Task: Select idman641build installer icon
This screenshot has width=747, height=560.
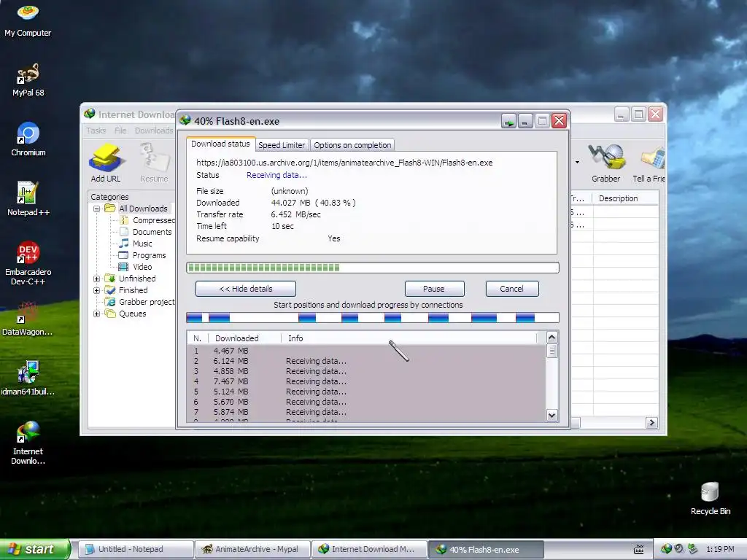Action: click(28, 378)
